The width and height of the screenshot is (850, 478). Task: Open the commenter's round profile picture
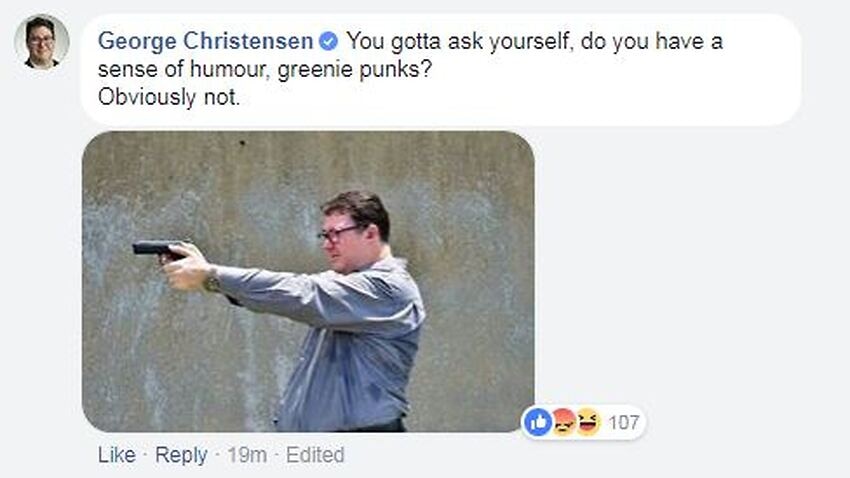[x=42, y=42]
